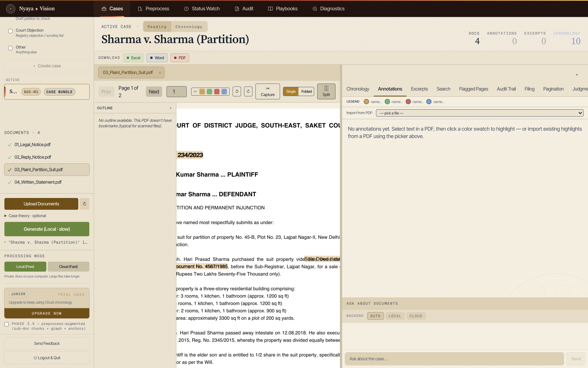Viewport: 588px width, 368px height.
Task: Select the Court Objection radio button
Action: pyautogui.click(x=10, y=31)
